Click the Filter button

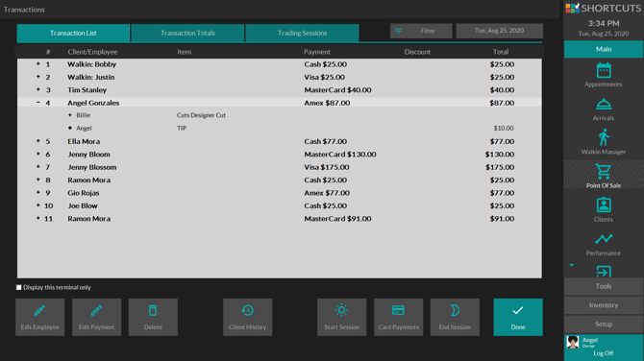pos(421,31)
